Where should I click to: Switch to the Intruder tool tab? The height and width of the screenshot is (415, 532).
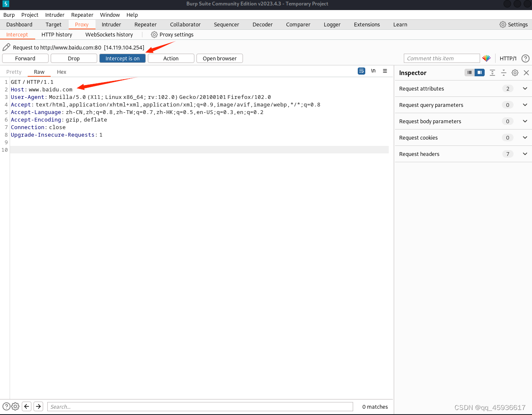(x=111, y=25)
